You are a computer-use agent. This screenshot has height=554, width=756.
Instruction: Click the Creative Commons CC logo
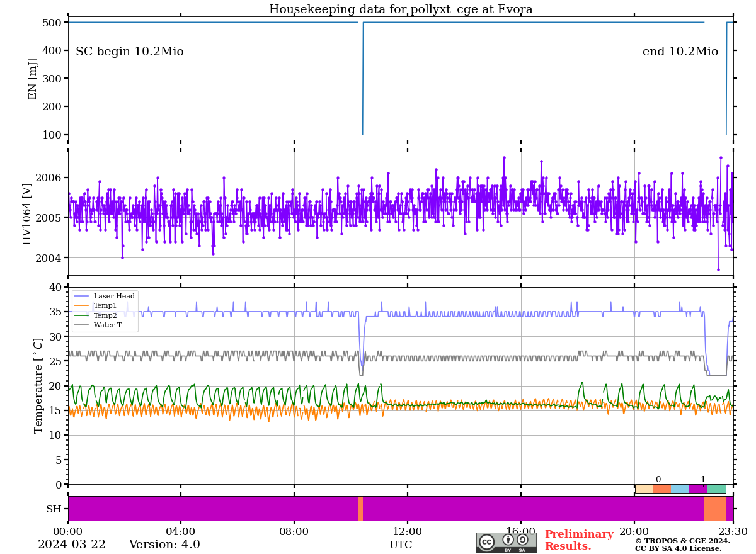486,542
